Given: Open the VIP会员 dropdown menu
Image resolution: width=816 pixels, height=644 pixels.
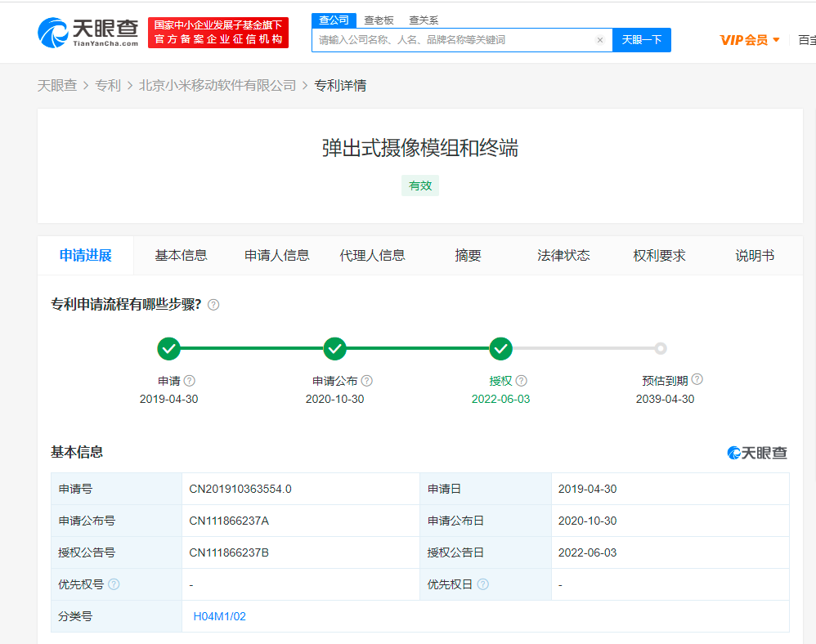Looking at the screenshot, I should pyautogui.click(x=749, y=39).
